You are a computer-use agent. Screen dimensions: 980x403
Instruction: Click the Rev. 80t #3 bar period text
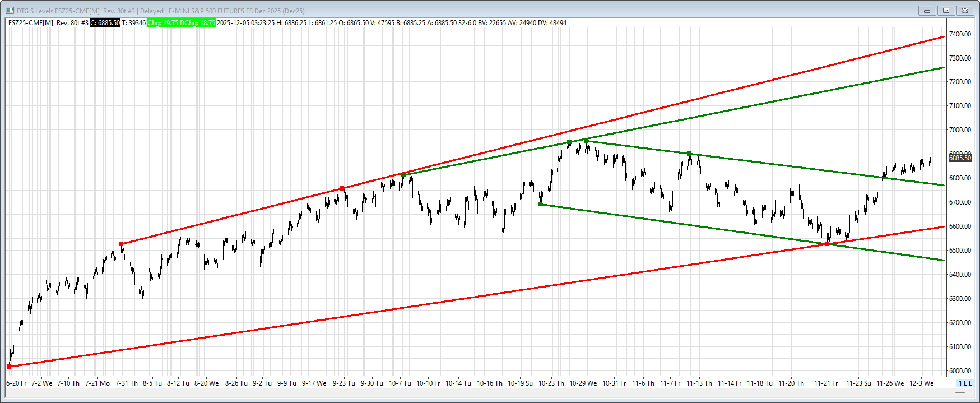click(x=72, y=23)
